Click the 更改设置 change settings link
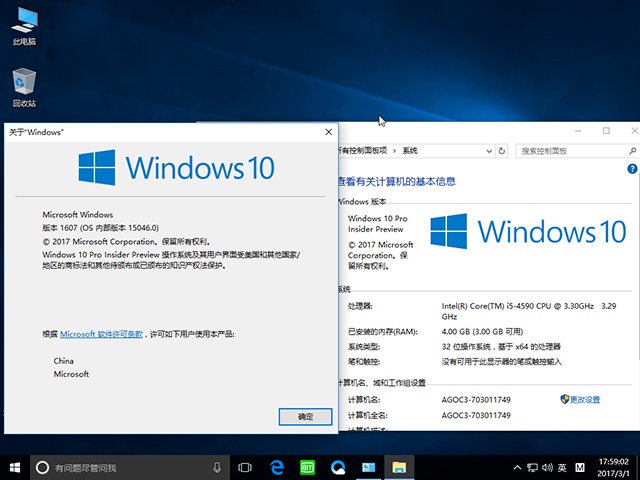The height and width of the screenshot is (480, 640). [x=584, y=399]
